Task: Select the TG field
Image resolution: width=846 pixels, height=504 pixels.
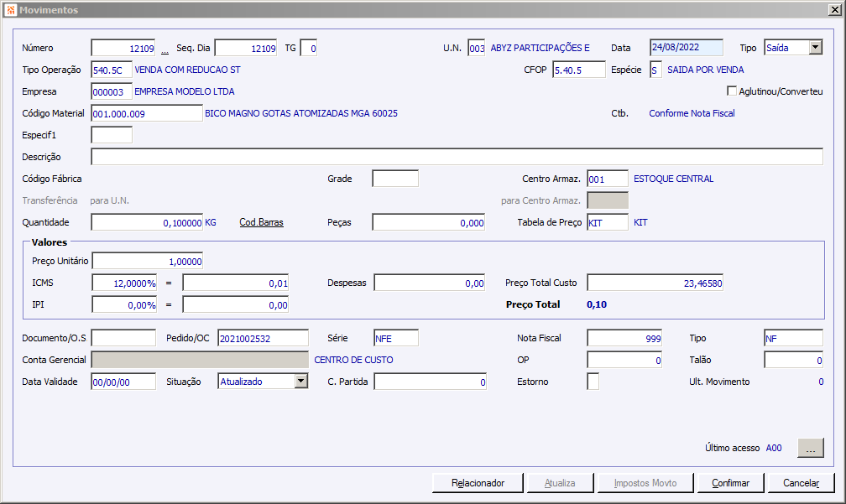Action: coord(309,48)
